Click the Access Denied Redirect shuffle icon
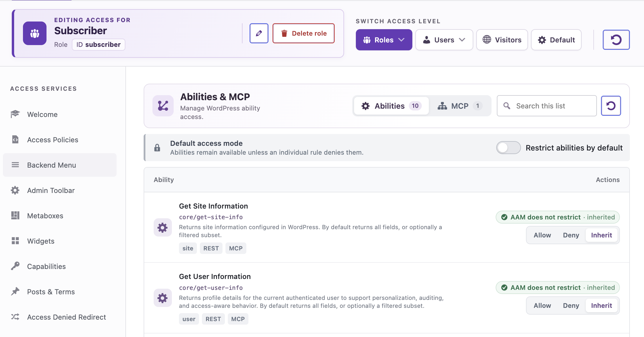 [x=15, y=317]
